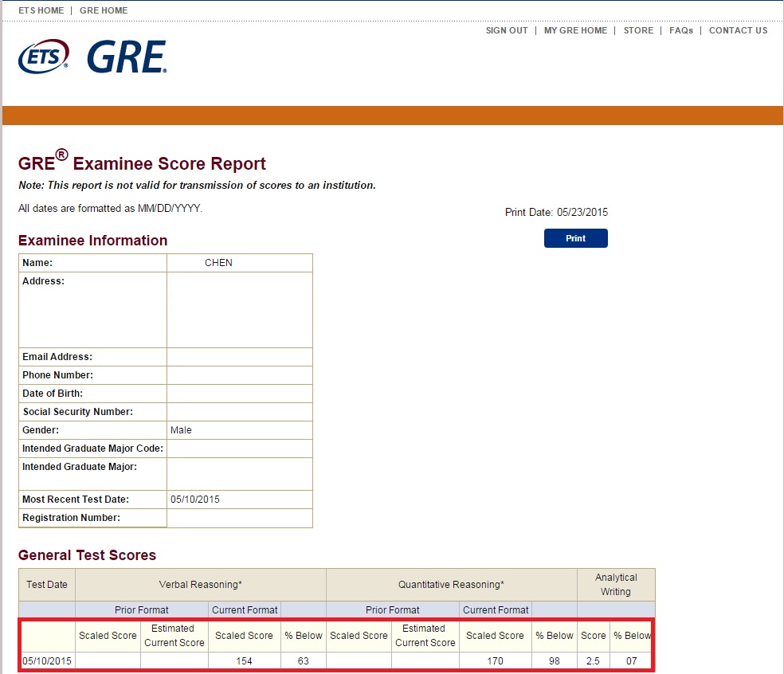Viewport: 784px width, 674px height.
Task: Go to MY GRE HOME
Action: point(575,30)
